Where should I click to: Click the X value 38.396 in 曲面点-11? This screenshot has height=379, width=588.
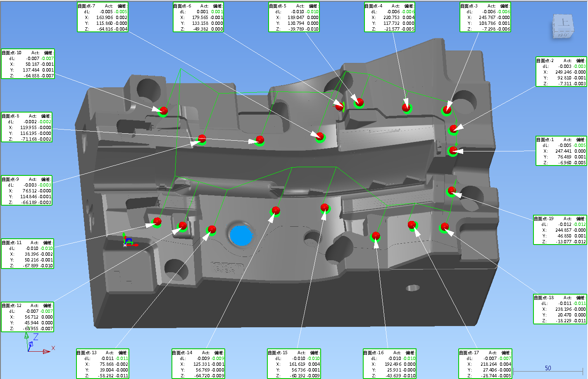coord(31,254)
